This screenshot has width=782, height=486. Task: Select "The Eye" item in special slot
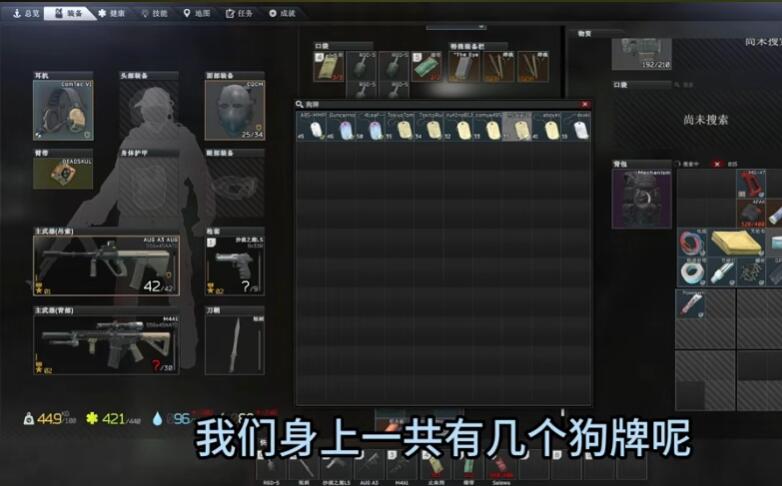pos(464,66)
